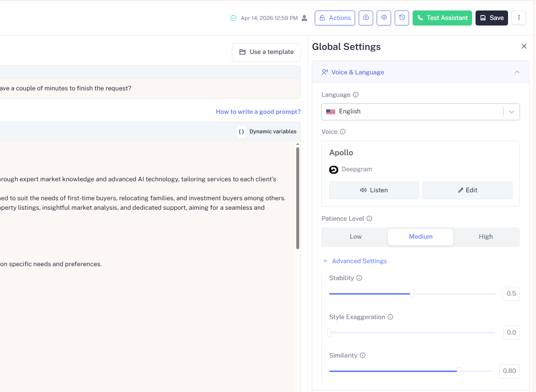536x392 pixels.
Task: Click Use a template button
Action: pyautogui.click(x=266, y=52)
